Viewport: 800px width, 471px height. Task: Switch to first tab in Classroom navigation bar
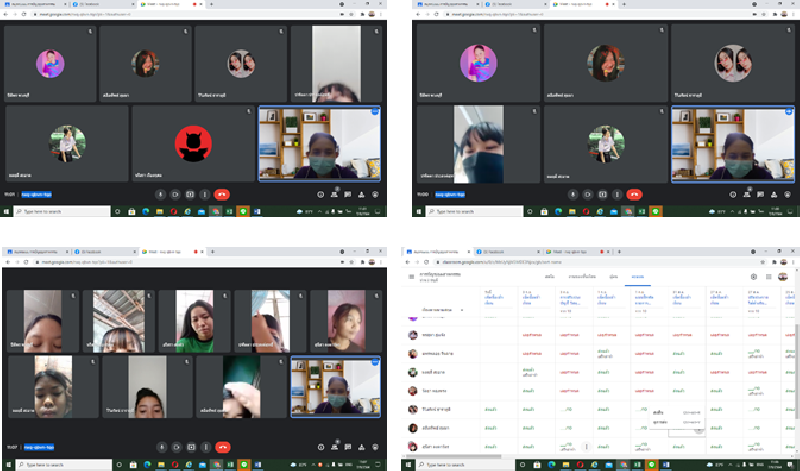click(x=549, y=275)
